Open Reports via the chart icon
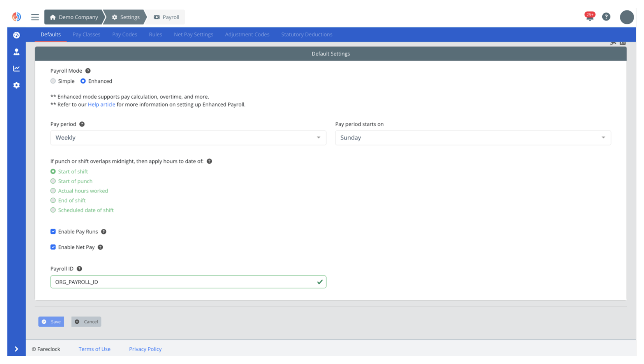Viewport: 644px width, 364px height. 16,68
